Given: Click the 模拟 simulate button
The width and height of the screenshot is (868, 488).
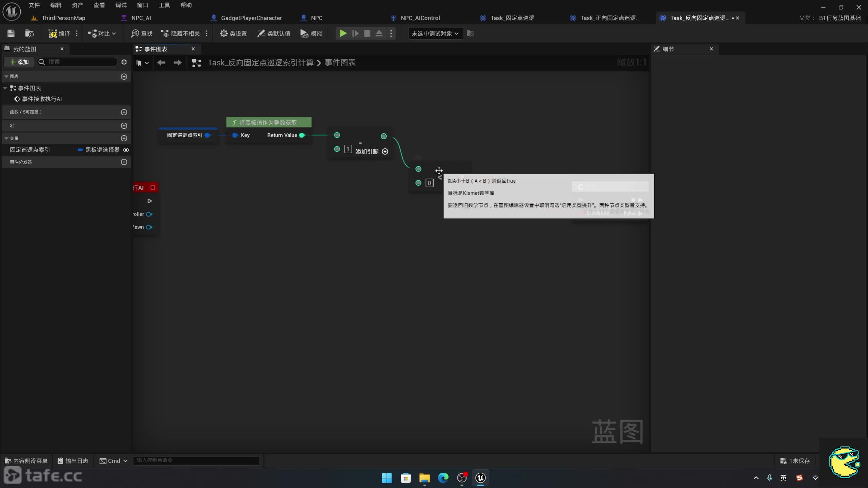Looking at the screenshot, I should click(311, 33).
